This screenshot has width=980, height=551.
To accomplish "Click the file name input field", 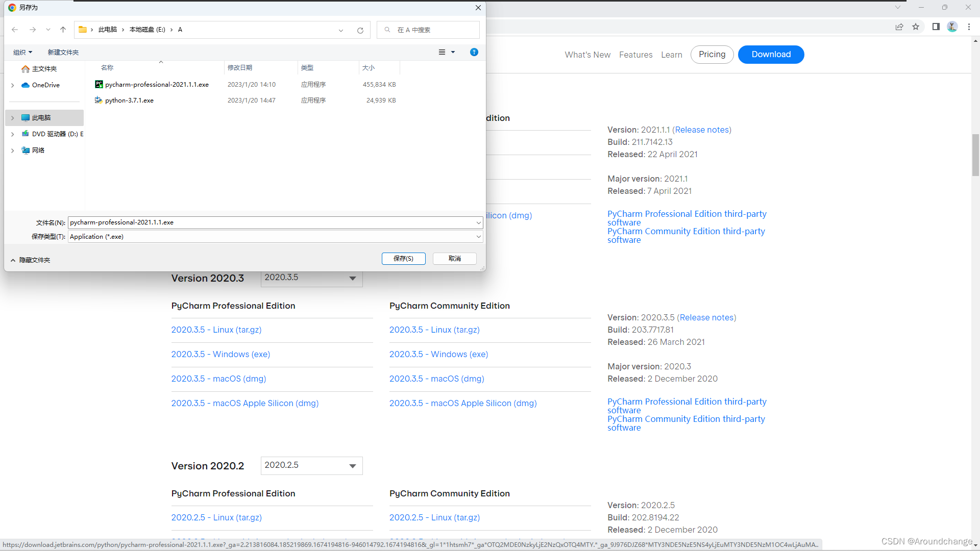I will coord(271,222).
